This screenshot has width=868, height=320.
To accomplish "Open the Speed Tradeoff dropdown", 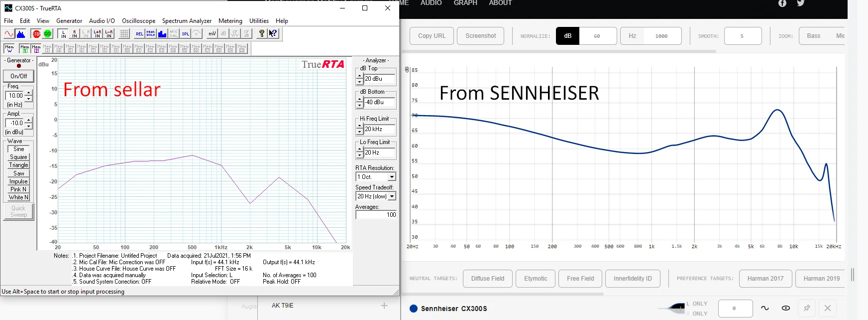I will 392,196.
